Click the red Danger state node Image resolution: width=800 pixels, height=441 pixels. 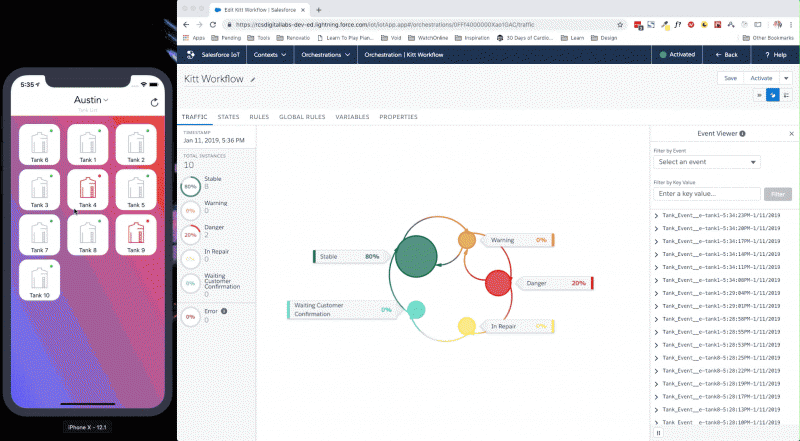pos(498,283)
